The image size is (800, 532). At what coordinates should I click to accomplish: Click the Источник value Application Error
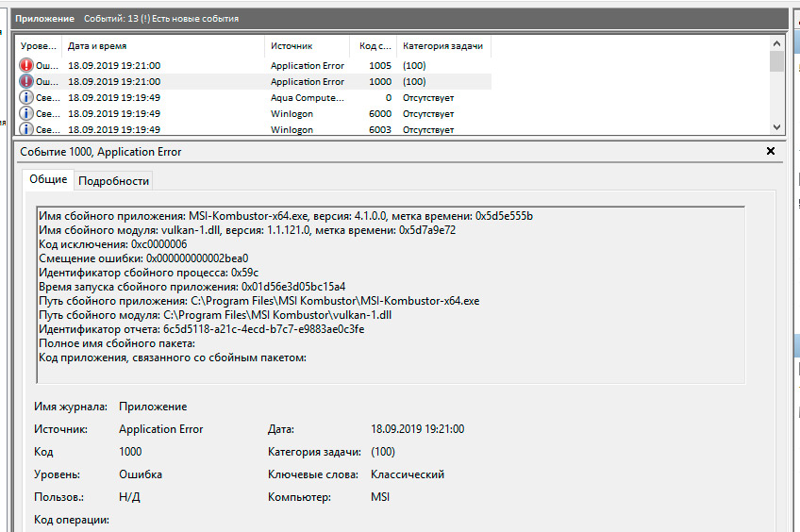(x=160, y=429)
